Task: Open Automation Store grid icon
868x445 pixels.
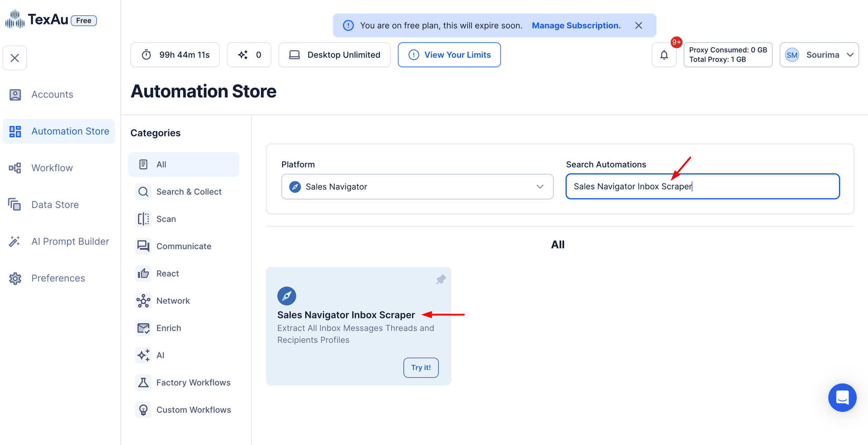Action: coord(15,131)
